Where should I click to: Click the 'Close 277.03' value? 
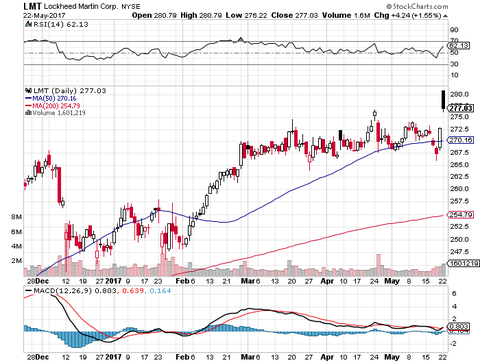point(294,15)
